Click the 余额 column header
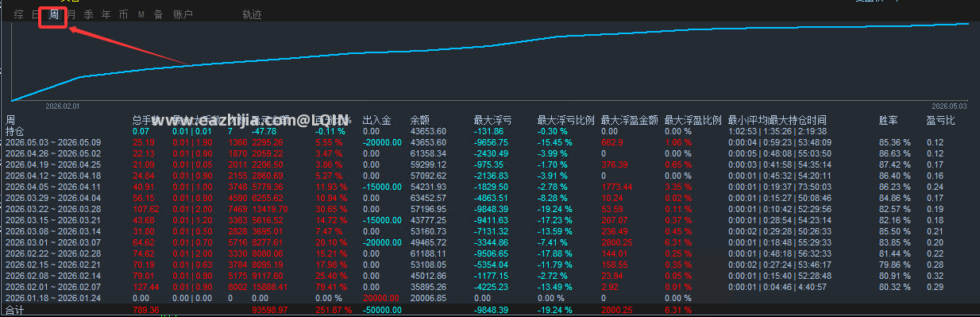980x317 pixels. (420, 121)
